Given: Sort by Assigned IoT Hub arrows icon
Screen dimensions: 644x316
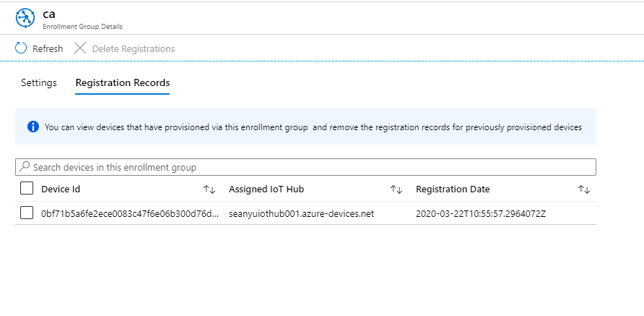Looking at the screenshot, I should [x=396, y=189].
